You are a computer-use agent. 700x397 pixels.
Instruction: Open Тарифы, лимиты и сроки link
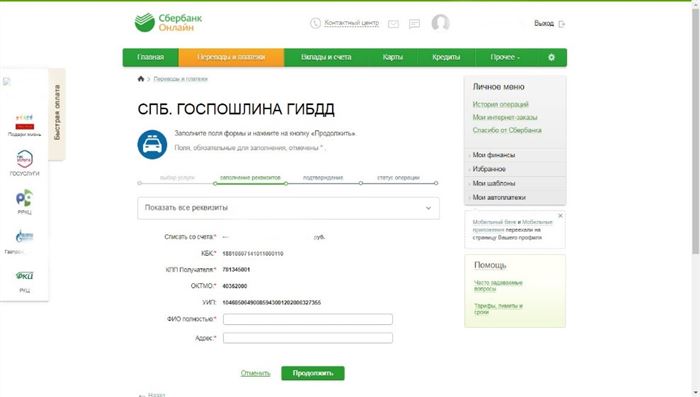click(498, 309)
